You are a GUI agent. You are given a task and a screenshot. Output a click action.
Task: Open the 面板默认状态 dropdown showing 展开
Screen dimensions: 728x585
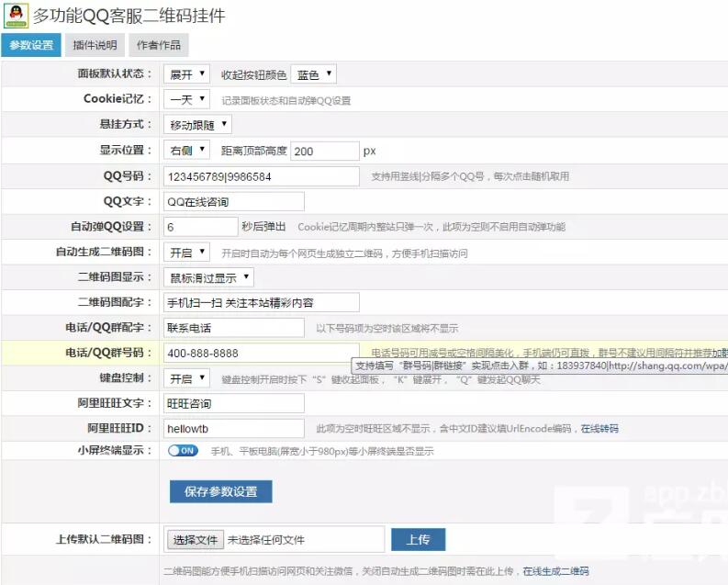186,74
